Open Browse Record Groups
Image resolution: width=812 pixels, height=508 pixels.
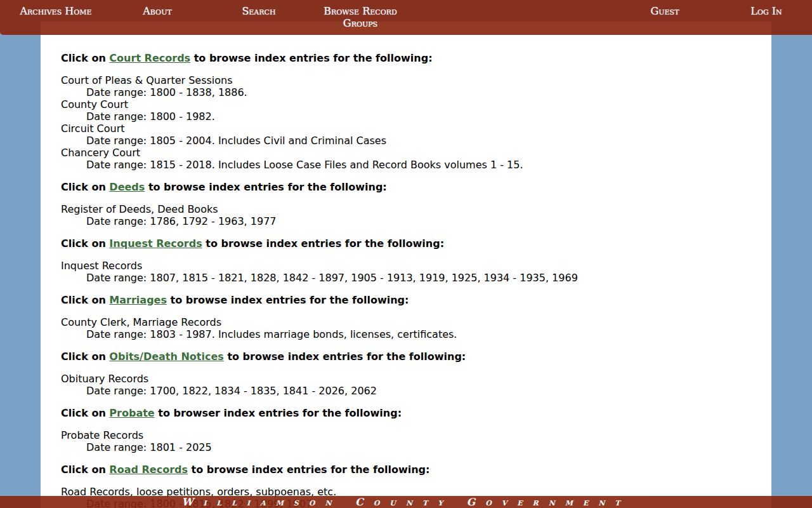(x=360, y=17)
